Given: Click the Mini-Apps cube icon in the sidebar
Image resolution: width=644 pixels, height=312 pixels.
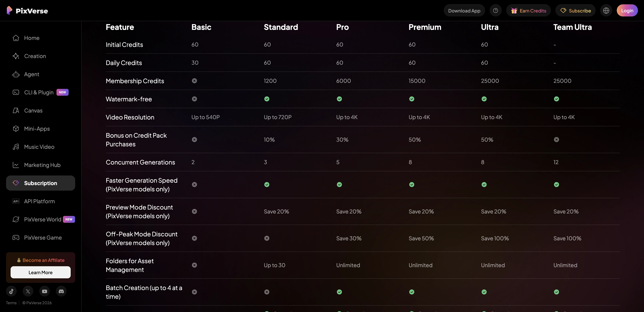Looking at the screenshot, I should (x=16, y=129).
